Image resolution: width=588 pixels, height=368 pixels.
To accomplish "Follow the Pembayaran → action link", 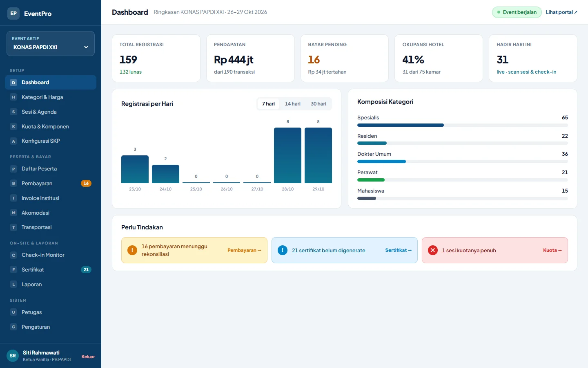I will pos(244,250).
